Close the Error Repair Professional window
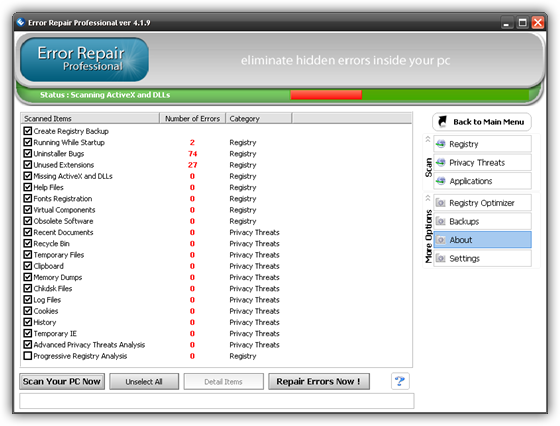The image size is (560, 426). point(538,23)
